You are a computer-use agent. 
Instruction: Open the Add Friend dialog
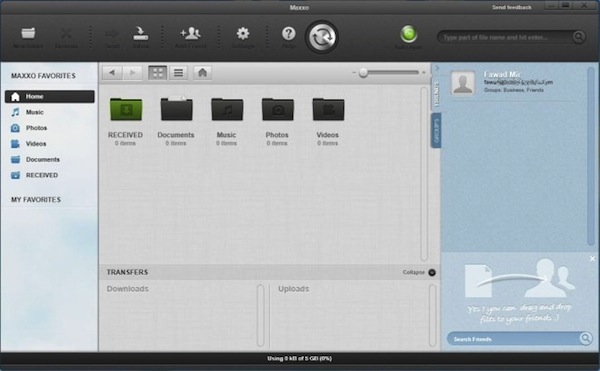190,33
